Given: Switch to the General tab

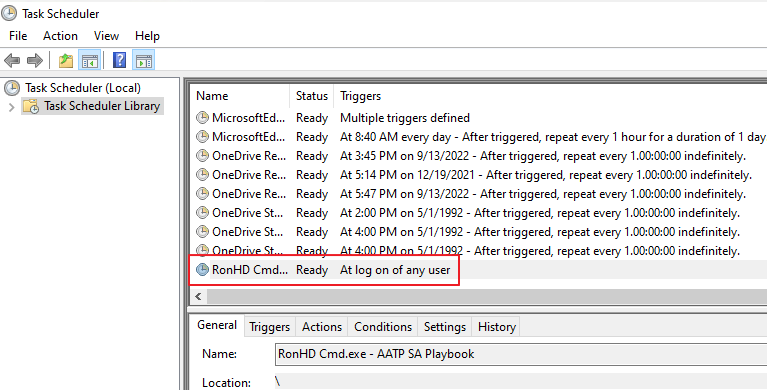Looking at the screenshot, I should (217, 325).
